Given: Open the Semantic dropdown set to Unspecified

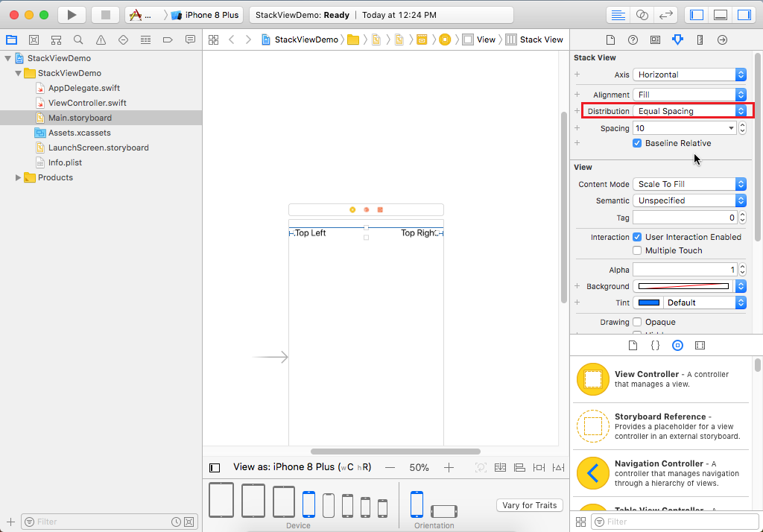Looking at the screenshot, I should click(689, 200).
